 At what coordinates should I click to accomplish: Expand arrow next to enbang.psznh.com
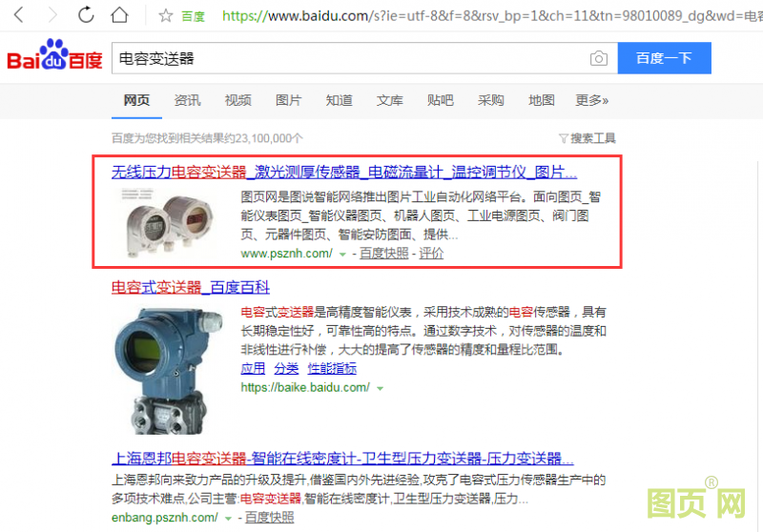228,519
